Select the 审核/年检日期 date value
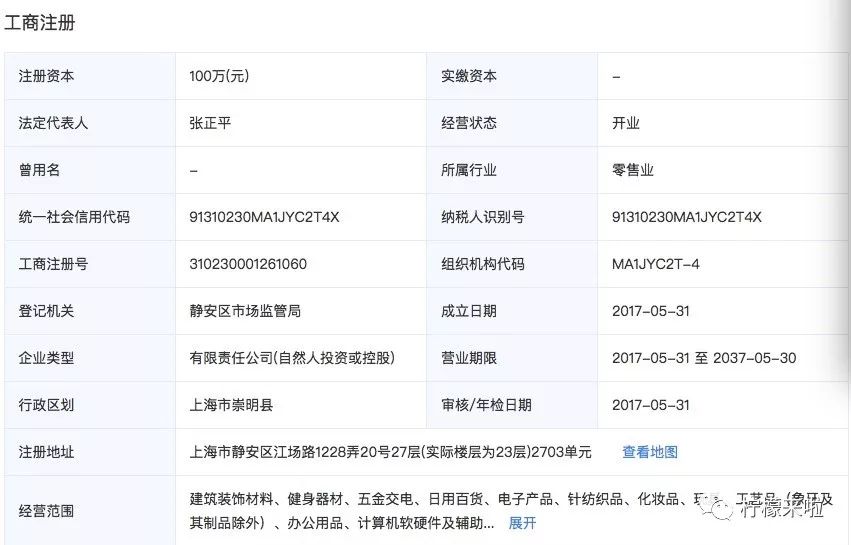 pos(651,405)
